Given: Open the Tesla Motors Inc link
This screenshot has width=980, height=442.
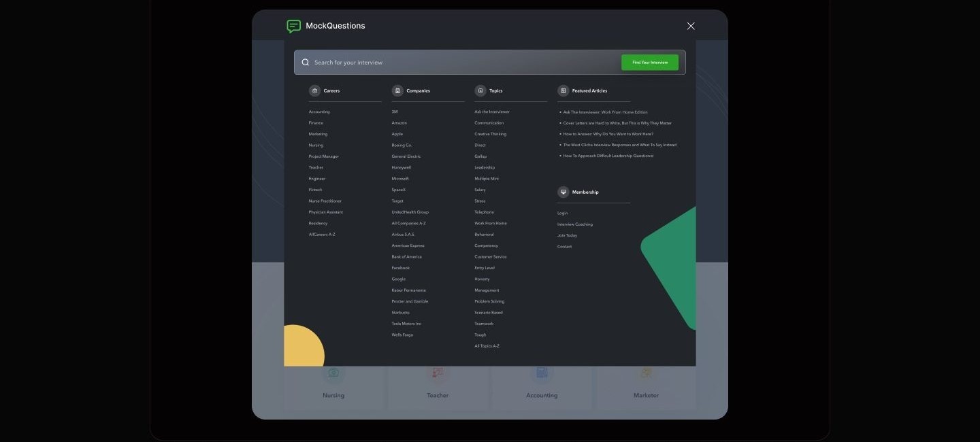Looking at the screenshot, I should [x=406, y=324].
